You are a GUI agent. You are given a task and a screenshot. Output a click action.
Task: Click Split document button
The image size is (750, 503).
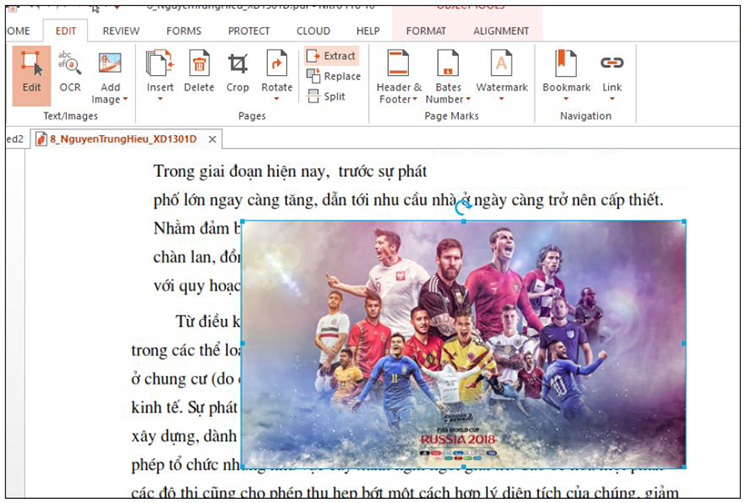[x=326, y=96]
